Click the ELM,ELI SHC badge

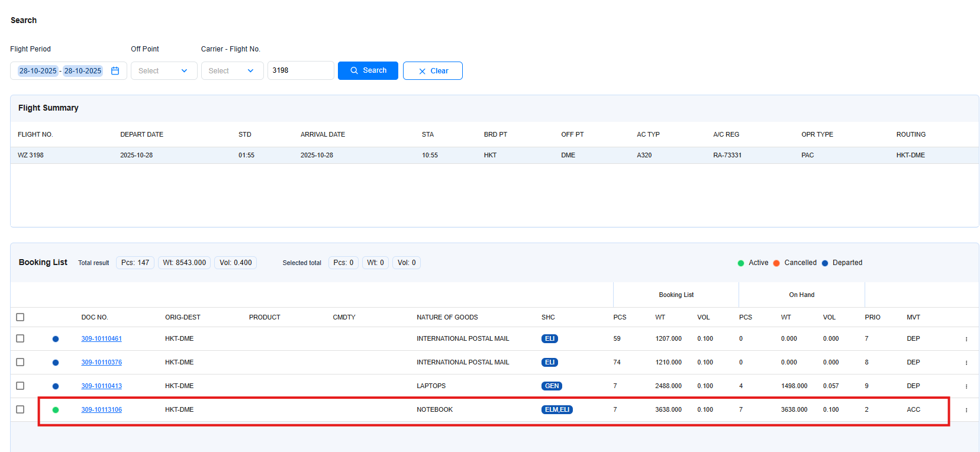[x=556, y=410]
